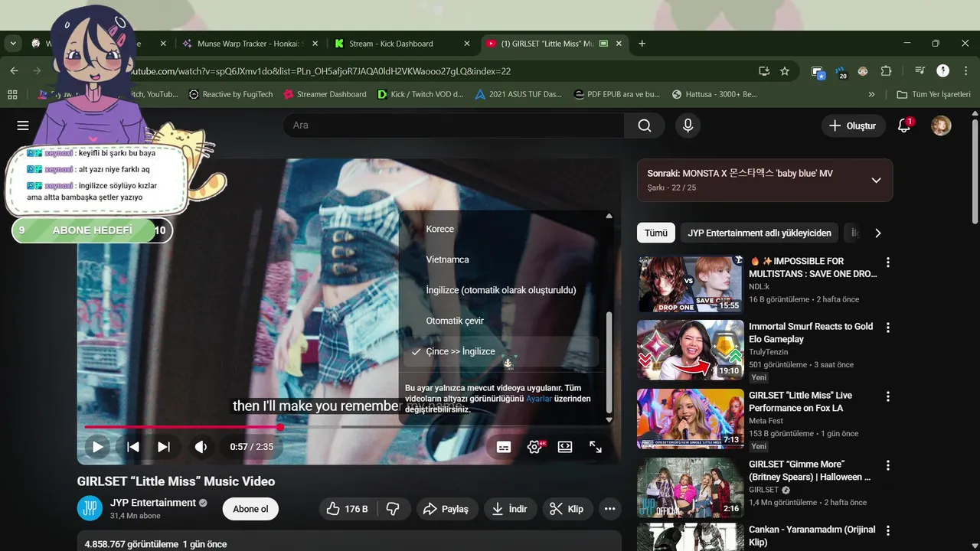Image resolution: width=980 pixels, height=551 pixels.
Task: Open the Chrome profile avatar button
Action: click(x=943, y=71)
